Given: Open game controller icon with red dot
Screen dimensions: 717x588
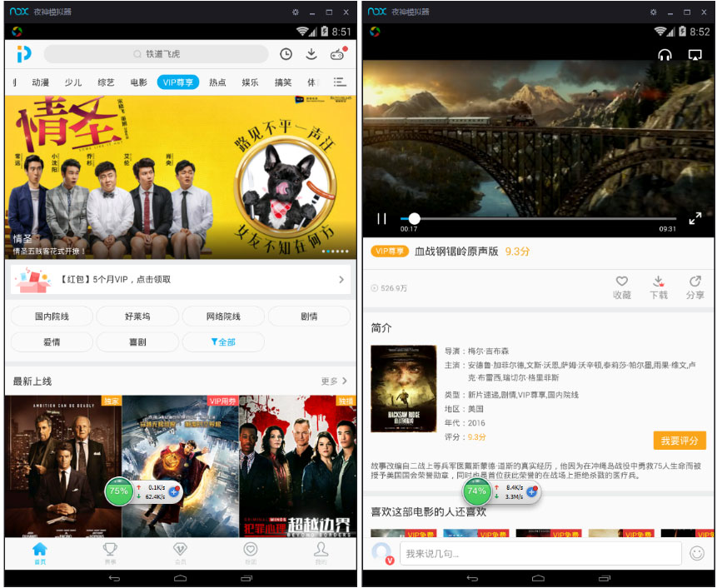Looking at the screenshot, I should pyautogui.click(x=338, y=53).
